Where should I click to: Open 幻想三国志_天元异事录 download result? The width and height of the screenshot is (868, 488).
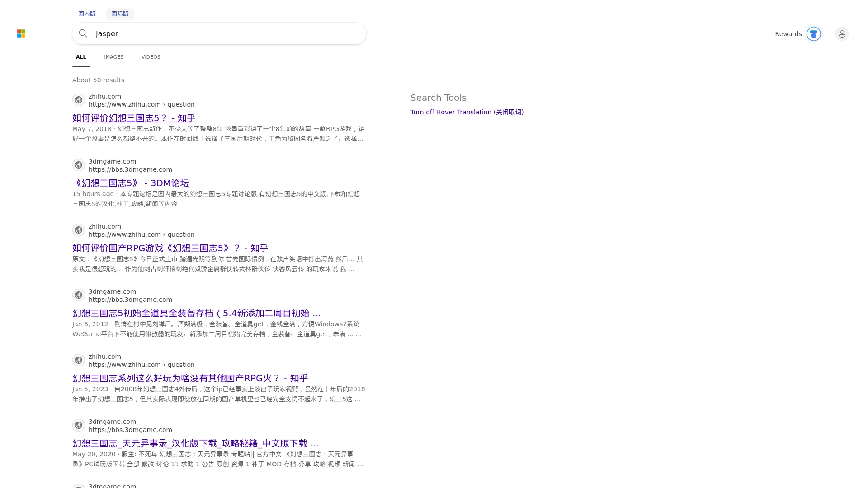coord(195,443)
